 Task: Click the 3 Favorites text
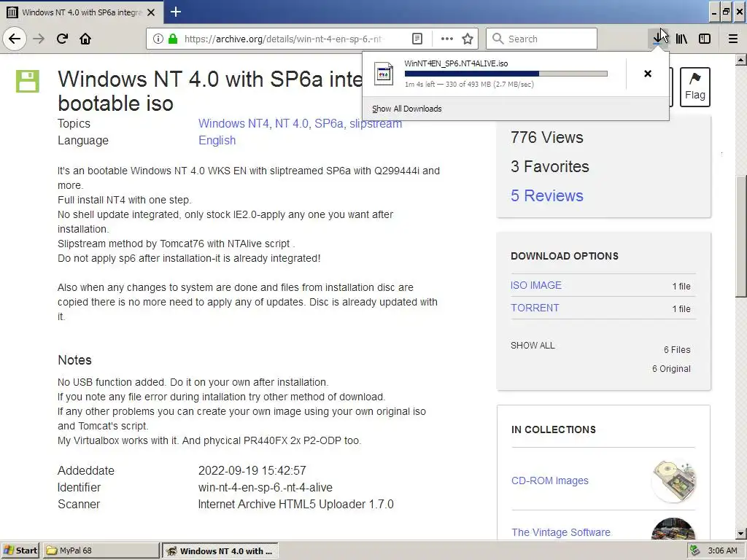pos(550,166)
